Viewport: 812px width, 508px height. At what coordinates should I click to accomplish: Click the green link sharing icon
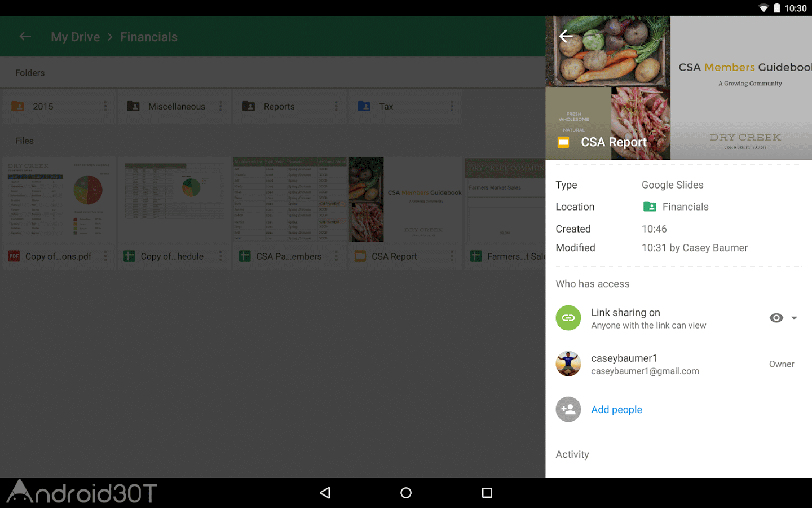click(x=568, y=318)
